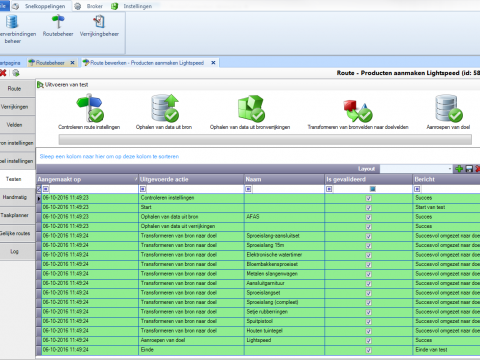Click the Transformeren van bronvelden naar doelvelden icon
Image resolution: width=480 pixels, height=360 pixels.
tap(358, 111)
